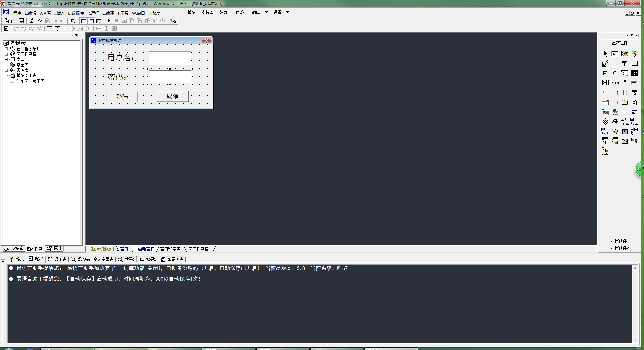The image size is (644, 350).
Task: Toggle the first work-pane layout toolbar button
Action: tap(84, 21)
